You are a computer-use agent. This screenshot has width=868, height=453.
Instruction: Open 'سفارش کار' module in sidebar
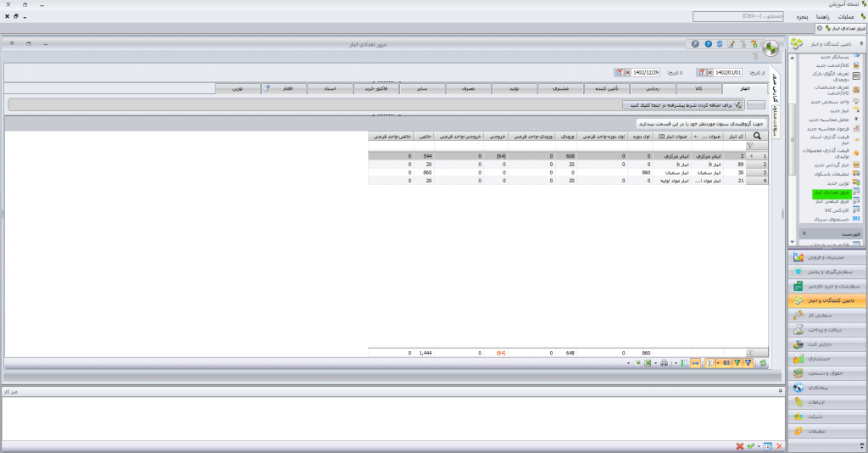827,315
